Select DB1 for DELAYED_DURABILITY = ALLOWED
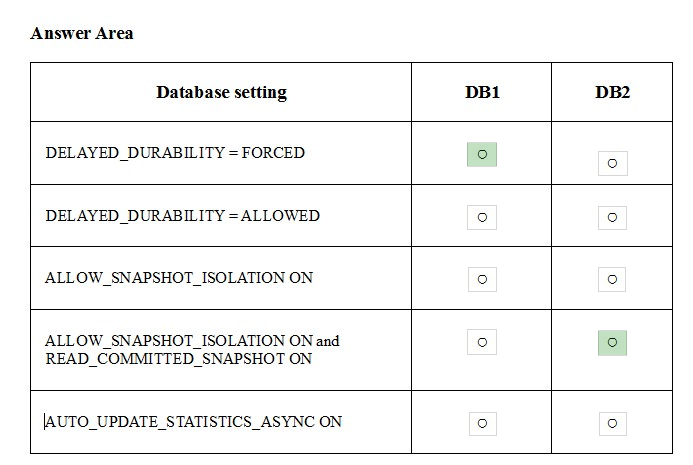 [x=482, y=217]
